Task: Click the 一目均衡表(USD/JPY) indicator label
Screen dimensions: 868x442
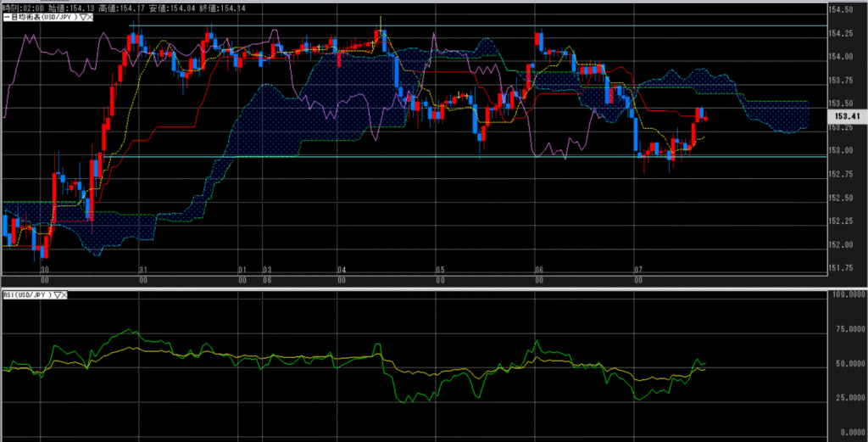Action: 38,18
